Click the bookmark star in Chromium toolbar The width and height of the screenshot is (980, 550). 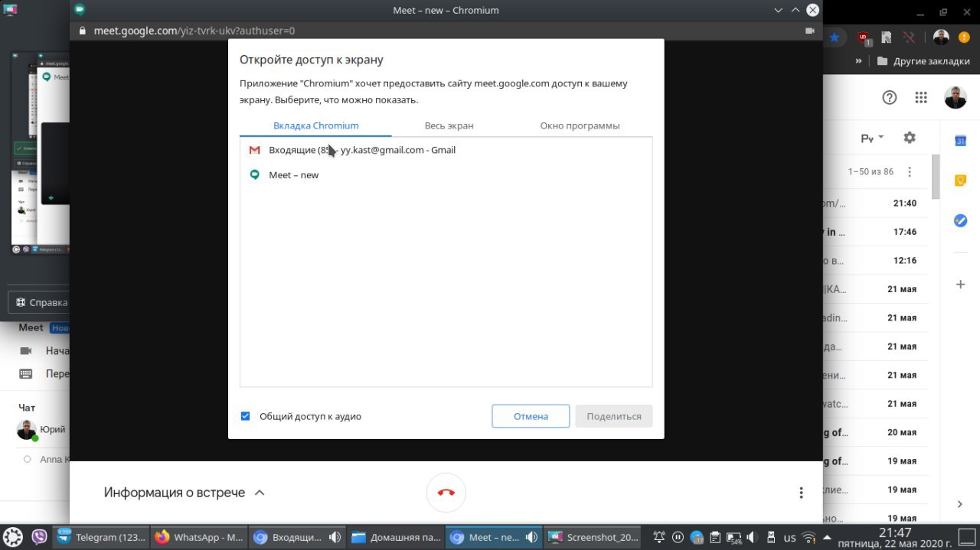tap(835, 37)
